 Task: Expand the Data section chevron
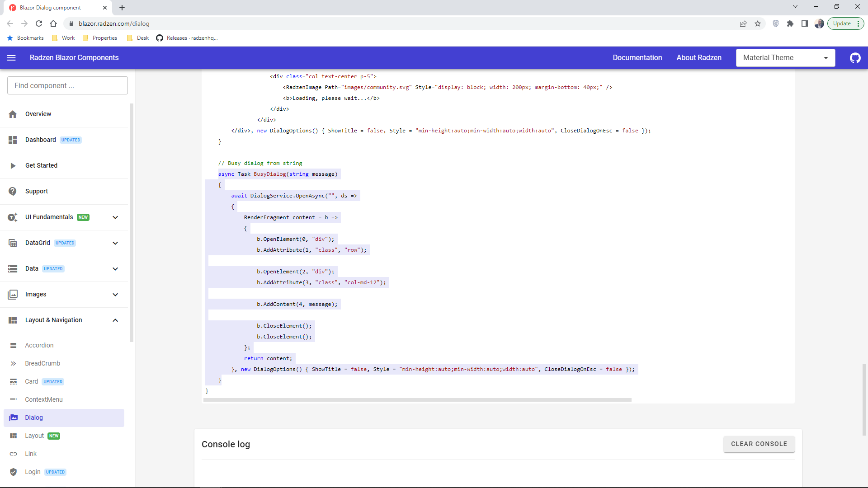(115, 269)
